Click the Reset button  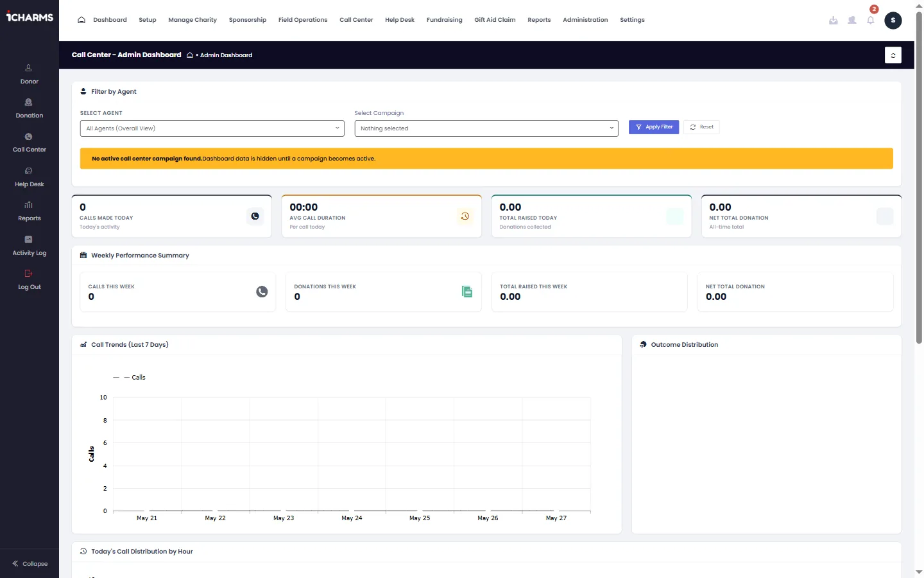tap(701, 127)
